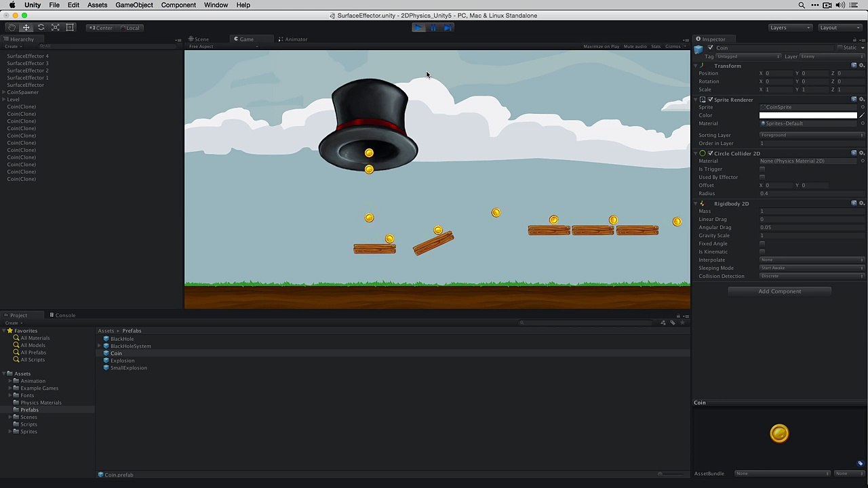Screen dimensions: 868x488
Task: Select the Rect transform tool
Action: point(70,28)
